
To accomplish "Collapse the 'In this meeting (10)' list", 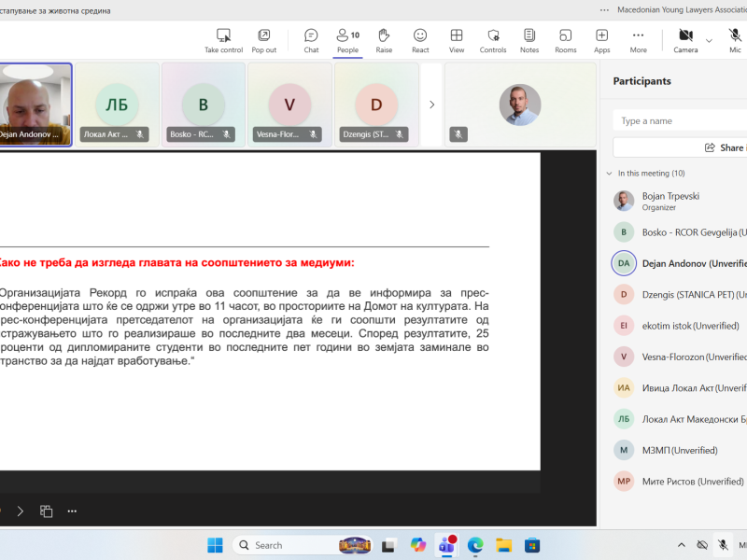I will [610, 174].
